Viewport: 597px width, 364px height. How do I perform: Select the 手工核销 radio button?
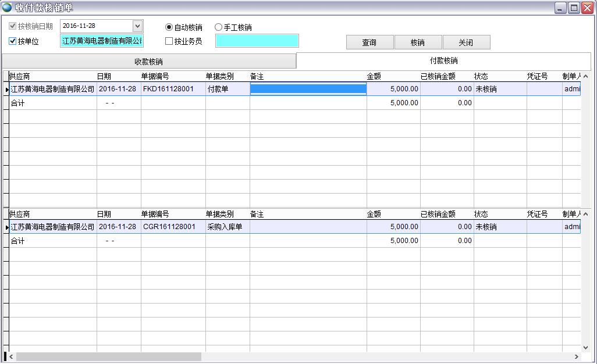tap(219, 27)
